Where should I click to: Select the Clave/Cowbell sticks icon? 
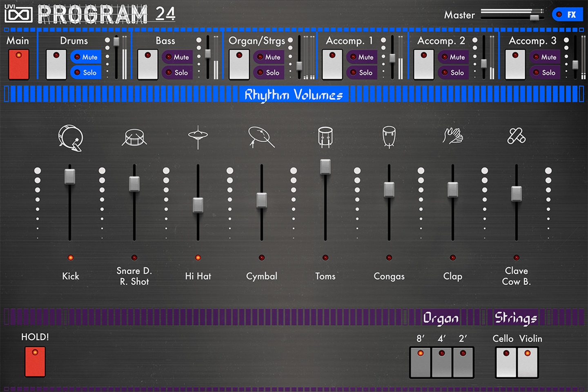(x=516, y=137)
